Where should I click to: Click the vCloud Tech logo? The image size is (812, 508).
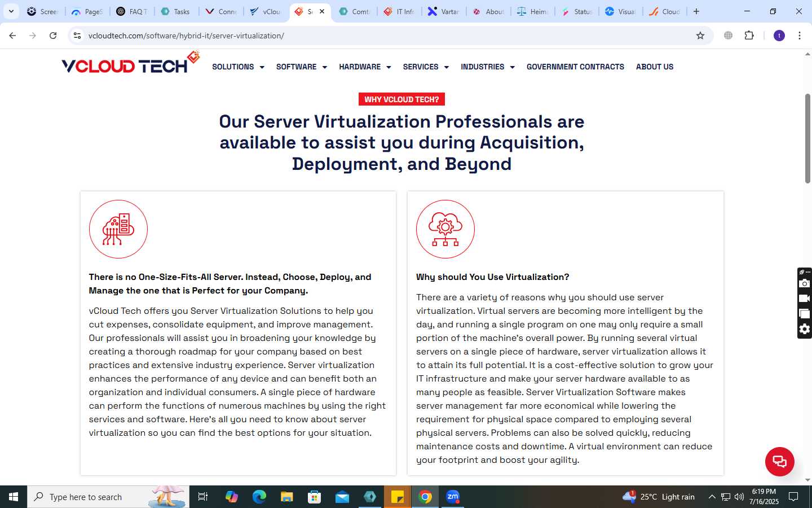click(x=131, y=63)
